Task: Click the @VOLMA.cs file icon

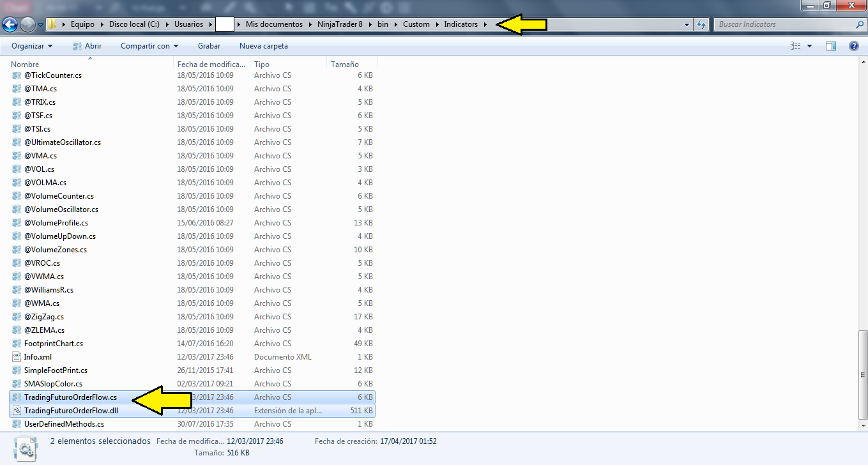Action: (x=17, y=183)
